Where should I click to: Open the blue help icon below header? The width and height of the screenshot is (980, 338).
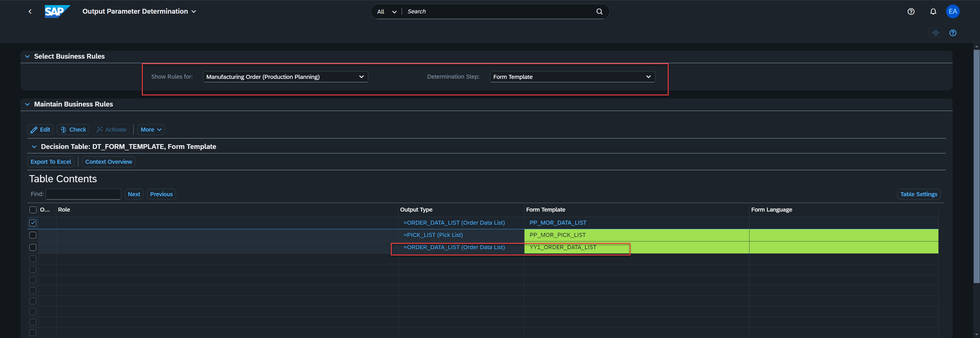coord(953,33)
